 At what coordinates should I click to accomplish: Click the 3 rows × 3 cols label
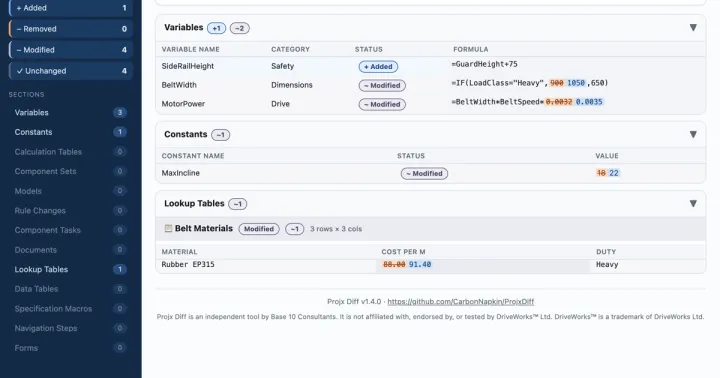click(x=336, y=229)
